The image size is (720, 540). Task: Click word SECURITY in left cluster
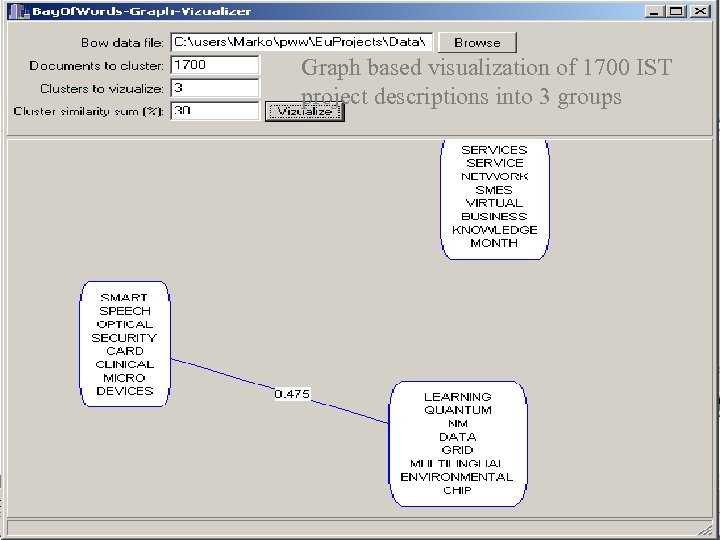click(124, 338)
